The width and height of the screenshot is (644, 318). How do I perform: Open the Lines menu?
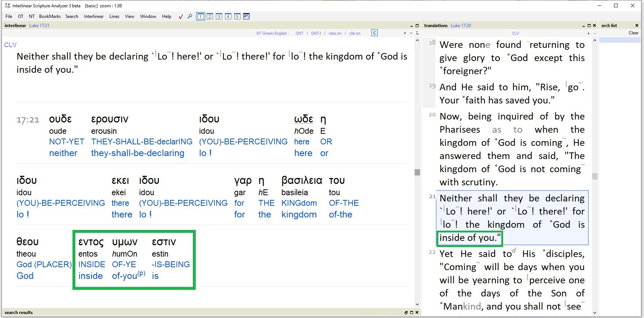pos(114,16)
